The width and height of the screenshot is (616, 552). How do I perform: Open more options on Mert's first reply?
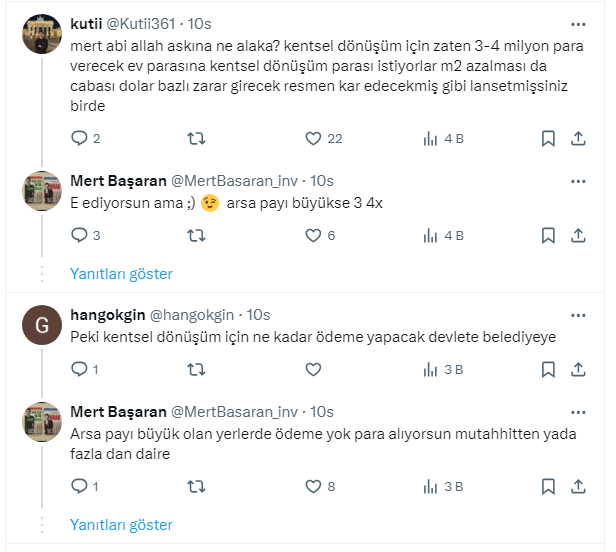578,181
